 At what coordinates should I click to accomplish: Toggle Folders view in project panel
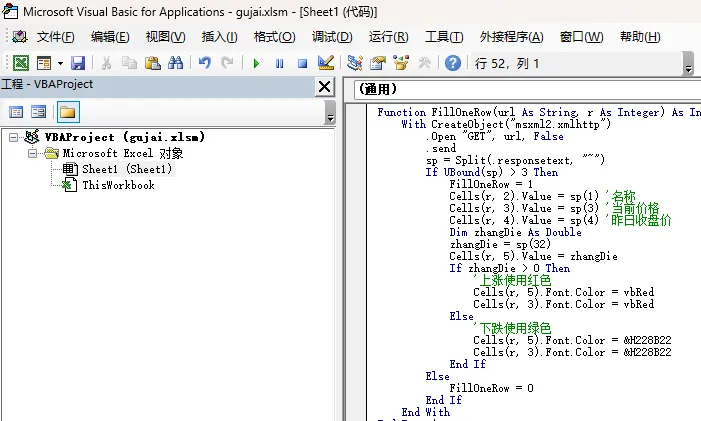68,112
